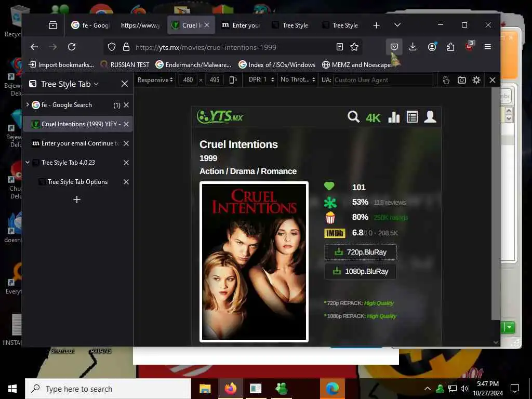Viewport: 532px width, 399px height.
Task: Click the Cruel Intentions movie poster
Action: coord(254,262)
